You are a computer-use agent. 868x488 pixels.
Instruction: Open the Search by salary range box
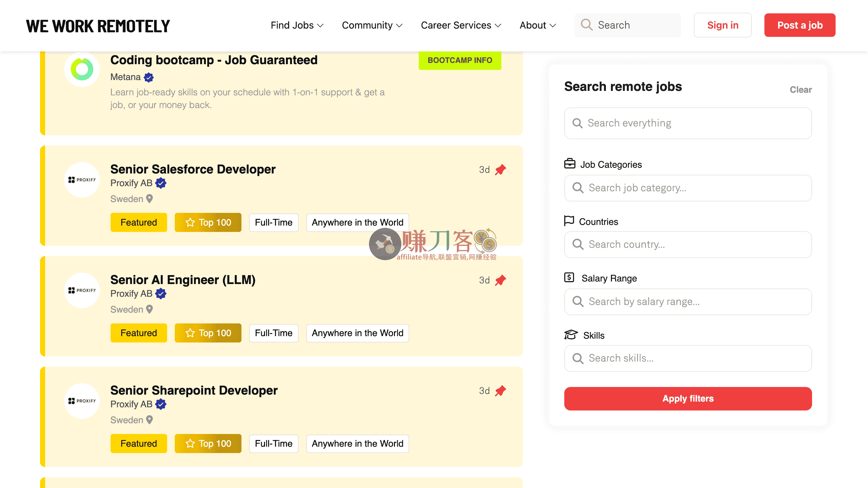pyautogui.click(x=688, y=302)
